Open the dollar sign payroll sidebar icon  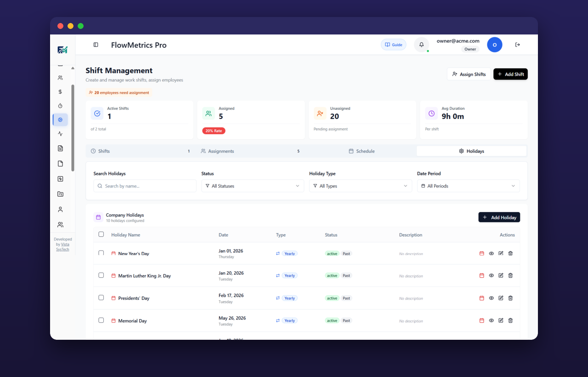click(x=60, y=91)
